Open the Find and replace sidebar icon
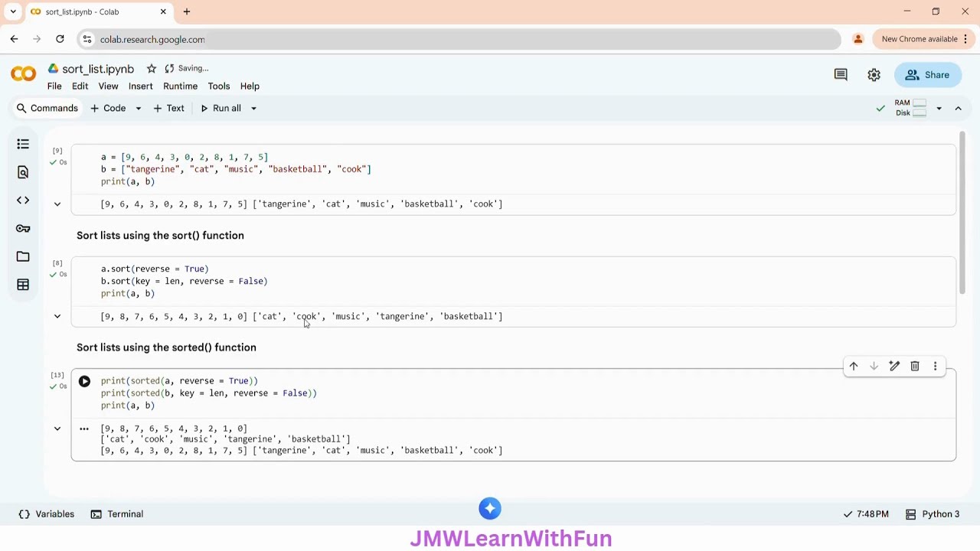The width and height of the screenshot is (980, 551). tap(23, 172)
